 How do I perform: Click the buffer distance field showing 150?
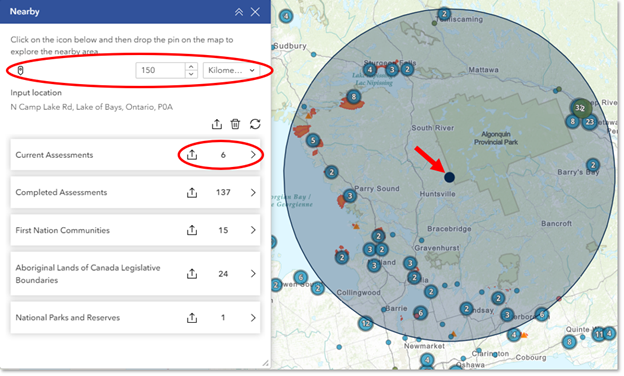pos(160,70)
